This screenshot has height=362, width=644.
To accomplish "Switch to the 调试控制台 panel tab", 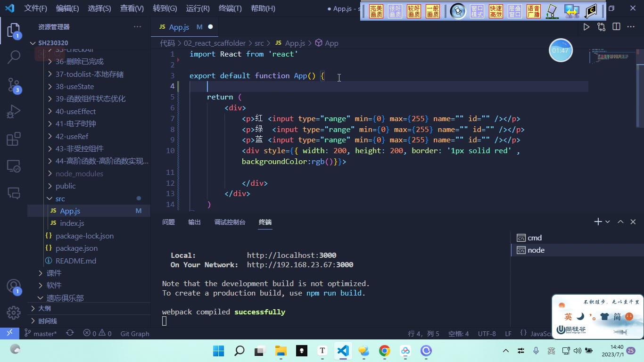I will (230, 222).
